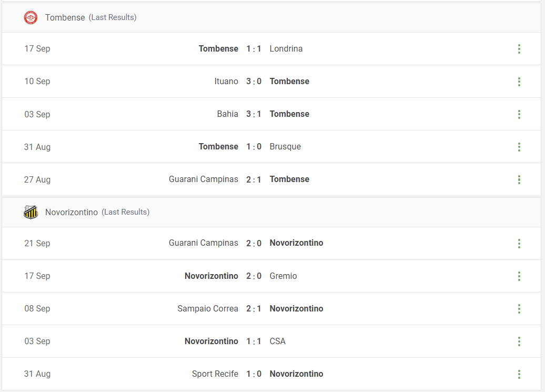Click the 1:0 score against Brusque

254,147
